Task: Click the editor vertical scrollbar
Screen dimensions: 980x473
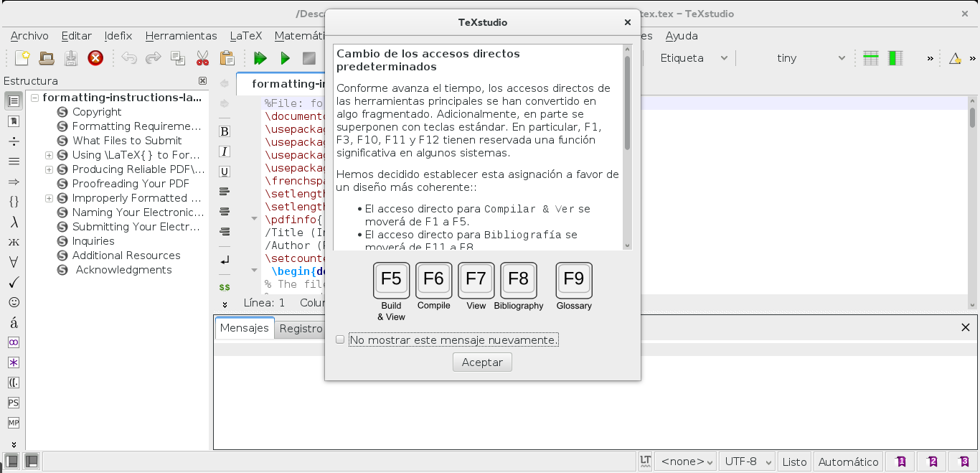Action: (972, 117)
